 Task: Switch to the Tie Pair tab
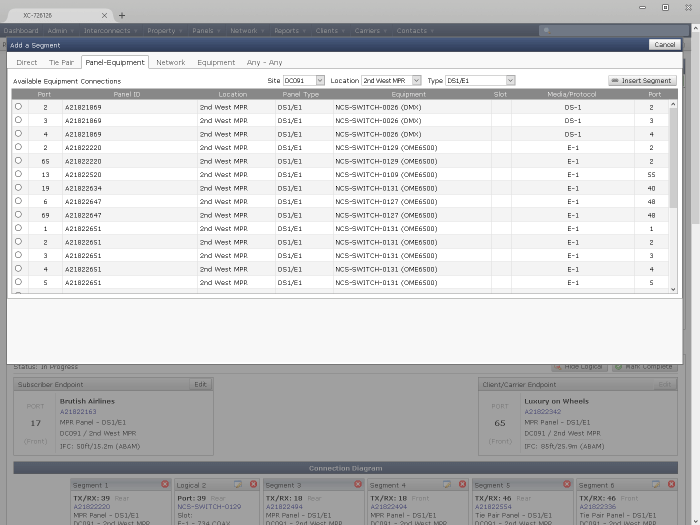[x=61, y=62]
